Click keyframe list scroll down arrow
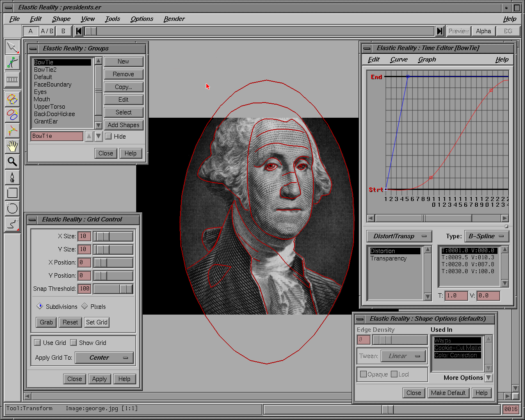 tap(505, 283)
